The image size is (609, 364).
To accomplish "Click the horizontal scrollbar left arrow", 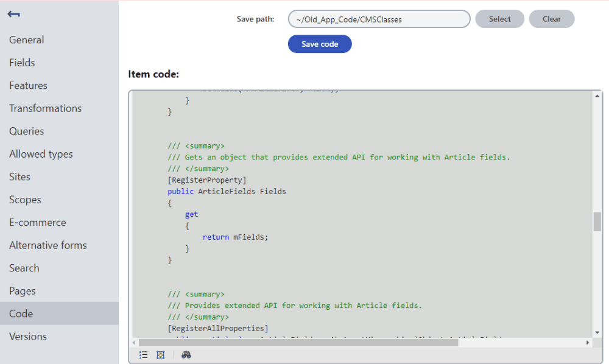I will tap(134, 343).
